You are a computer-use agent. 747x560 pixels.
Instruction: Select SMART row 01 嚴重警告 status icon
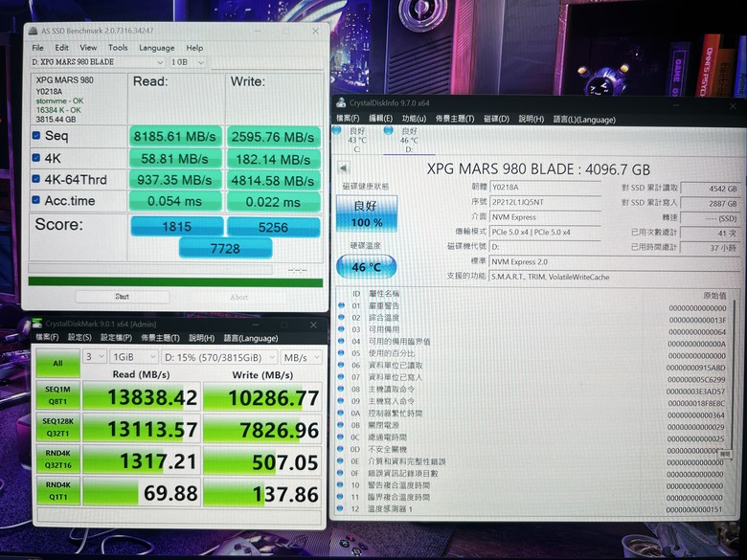point(341,305)
